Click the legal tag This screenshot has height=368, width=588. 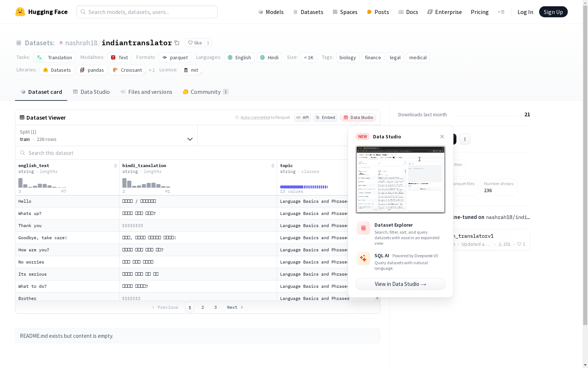click(395, 57)
